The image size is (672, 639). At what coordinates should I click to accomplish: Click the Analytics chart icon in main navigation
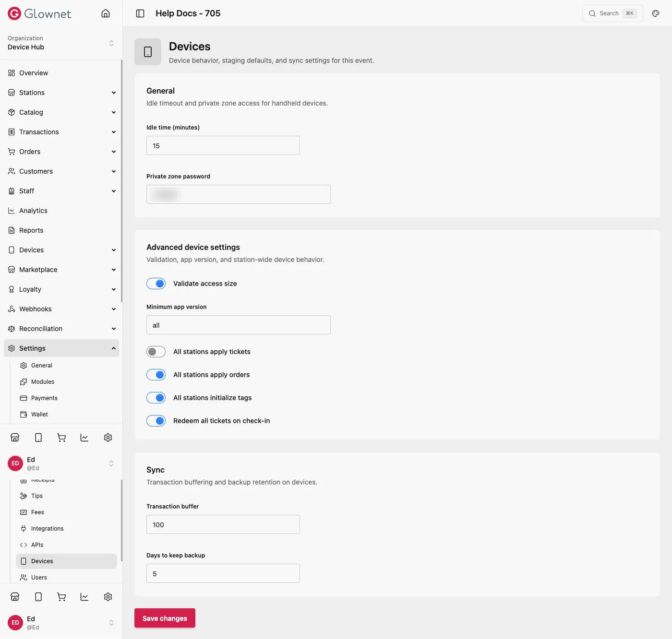click(12, 211)
